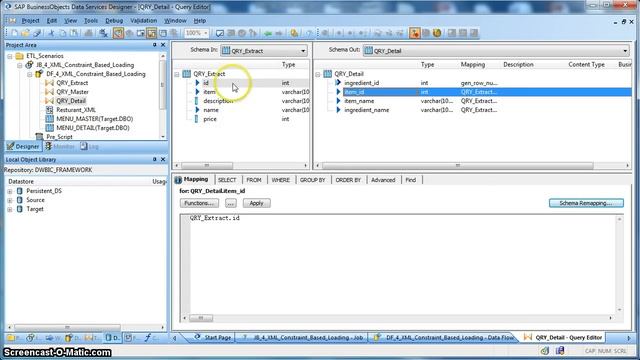
Task: Click the Apply button
Action: point(256,203)
